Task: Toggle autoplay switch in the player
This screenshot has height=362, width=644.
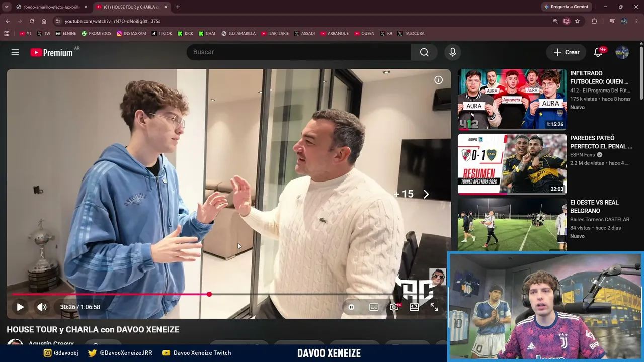Action: coord(352,307)
